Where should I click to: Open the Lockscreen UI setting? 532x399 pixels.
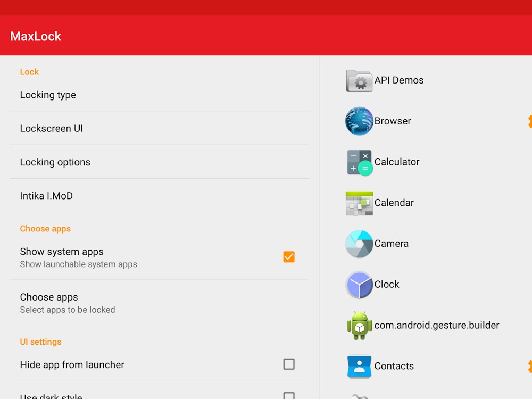pos(160,128)
